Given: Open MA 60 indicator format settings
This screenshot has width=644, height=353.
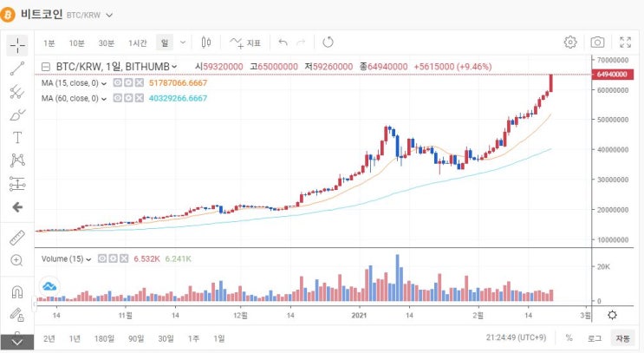Looking at the screenshot, I should pos(128,98).
